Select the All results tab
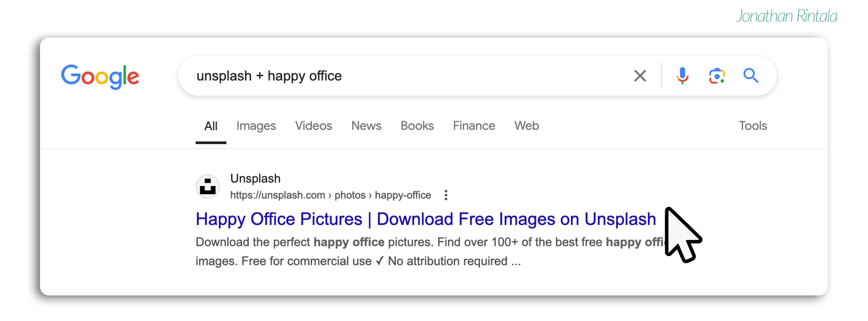868x321 pixels. pyautogui.click(x=210, y=126)
